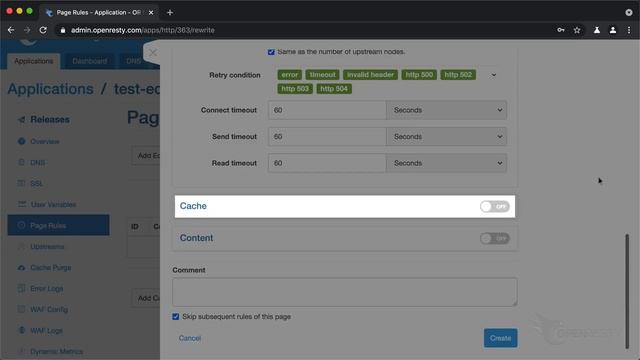The height and width of the screenshot is (360, 640).
Task: Switch to the DNS top tab
Action: pos(133,61)
